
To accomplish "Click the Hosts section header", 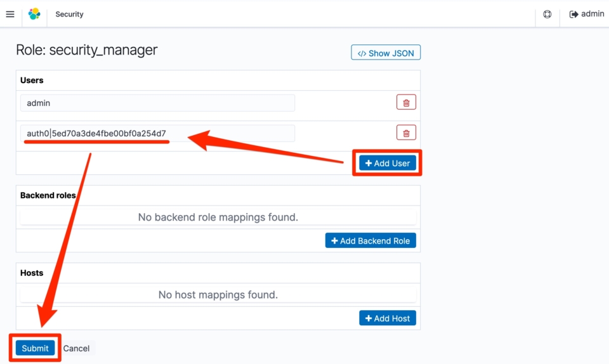I will pyautogui.click(x=32, y=273).
